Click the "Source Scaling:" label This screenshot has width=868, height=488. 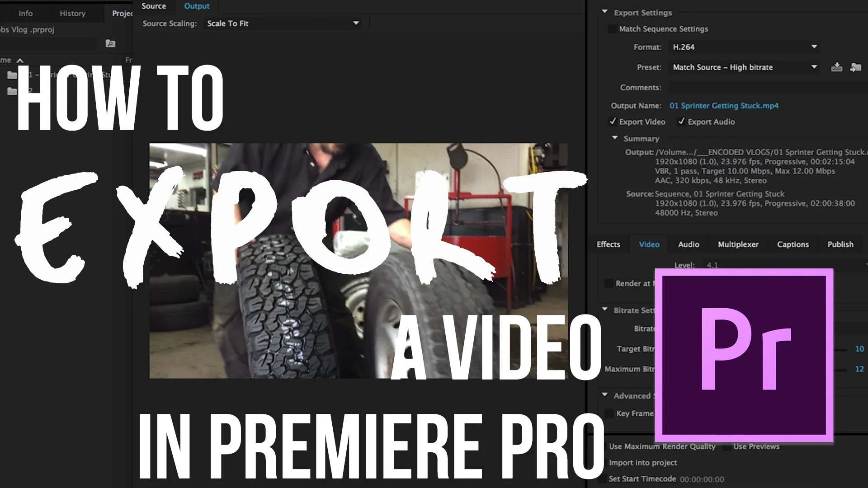click(x=170, y=23)
